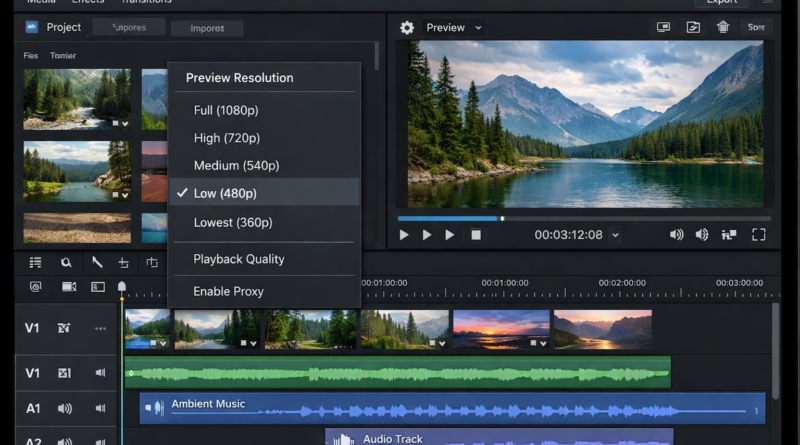Select Medium (540p) preview resolution

264,165
